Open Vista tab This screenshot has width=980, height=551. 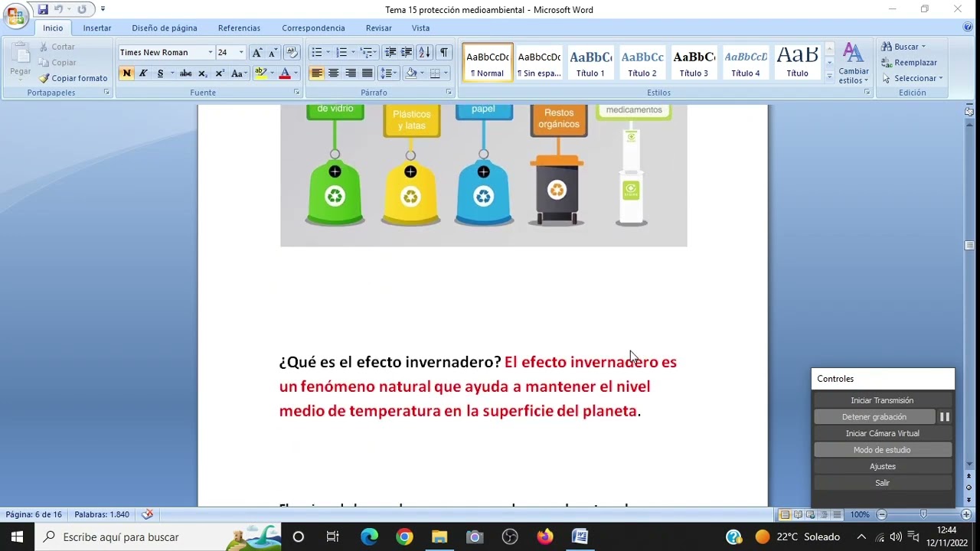click(421, 28)
